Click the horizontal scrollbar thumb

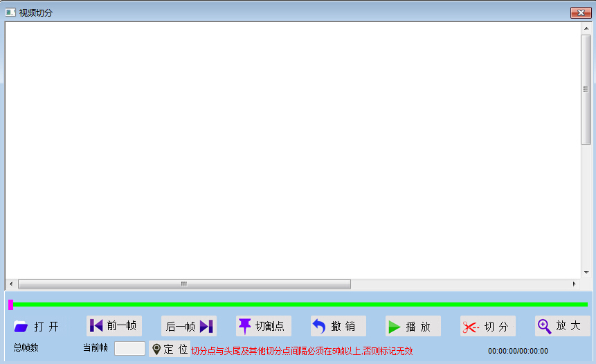pos(184,284)
